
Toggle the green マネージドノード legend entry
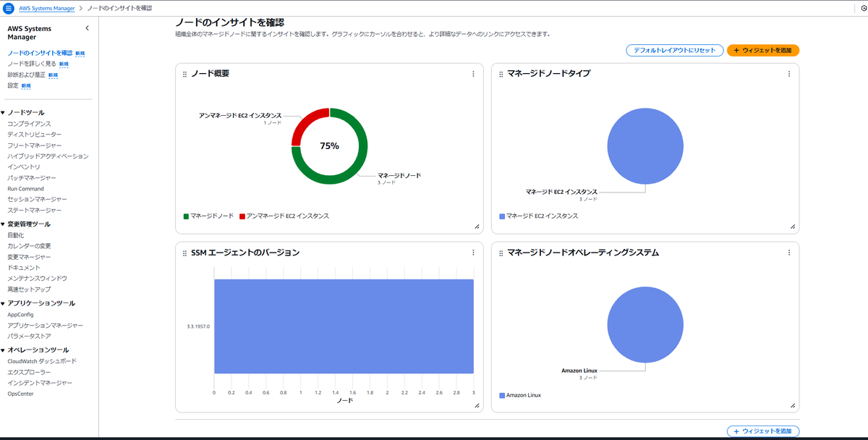point(209,216)
